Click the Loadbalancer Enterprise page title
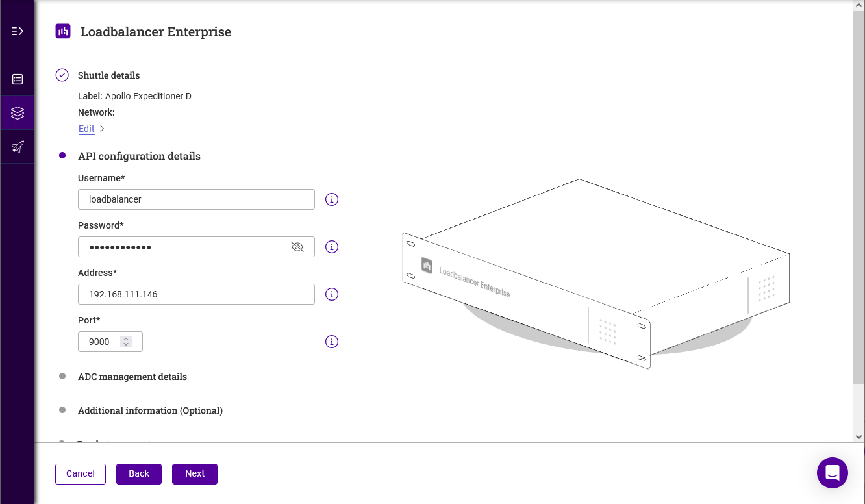 [x=156, y=31]
